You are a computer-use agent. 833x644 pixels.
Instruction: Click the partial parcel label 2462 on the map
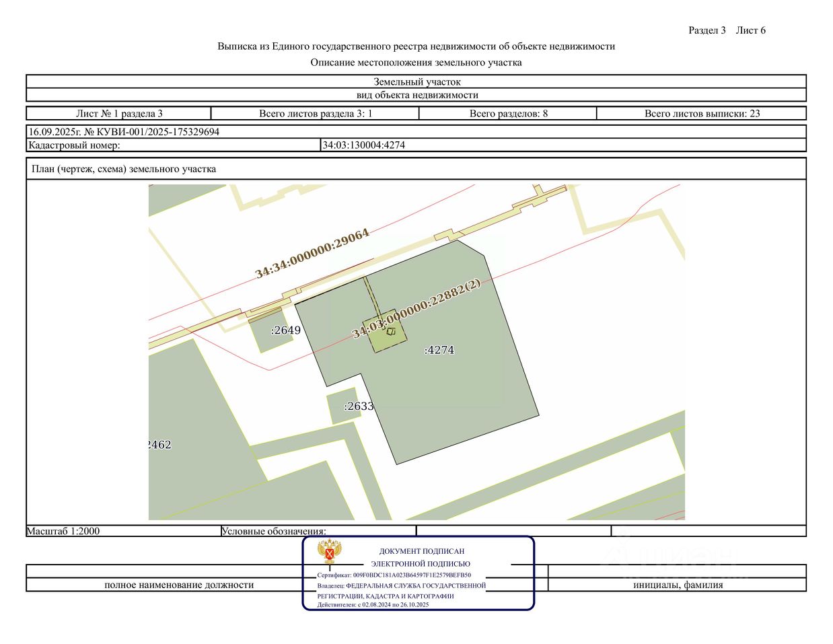[x=160, y=445]
